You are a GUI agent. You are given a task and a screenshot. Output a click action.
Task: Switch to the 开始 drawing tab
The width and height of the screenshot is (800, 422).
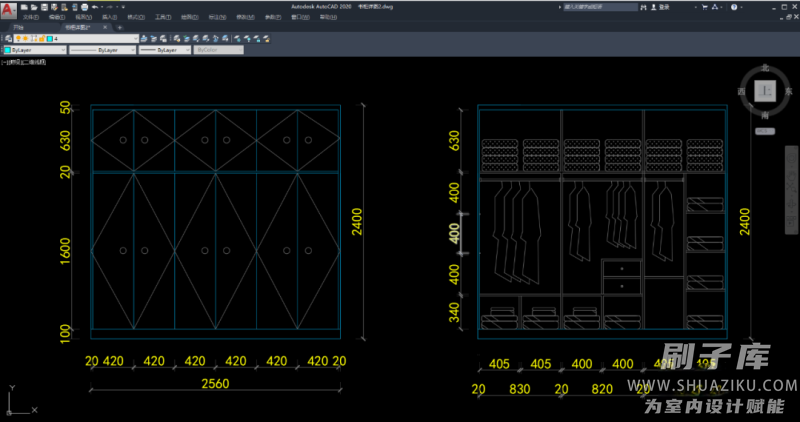(x=18, y=28)
